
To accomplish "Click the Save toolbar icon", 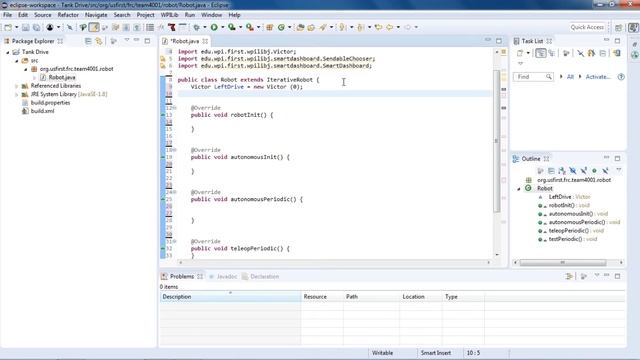I will 26,27.
